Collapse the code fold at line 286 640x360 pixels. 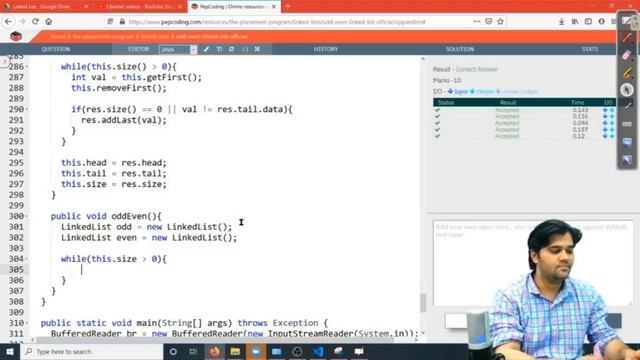click(27, 66)
